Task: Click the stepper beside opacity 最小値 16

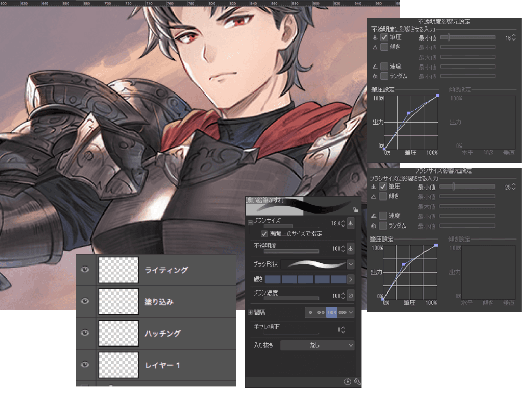Action: [514, 37]
